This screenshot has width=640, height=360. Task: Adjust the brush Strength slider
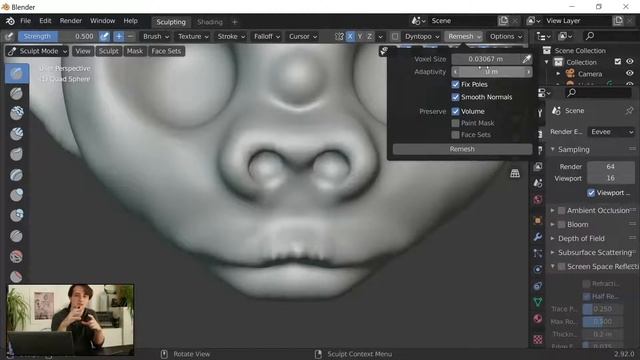pyautogui.click(x=57, y=36)
